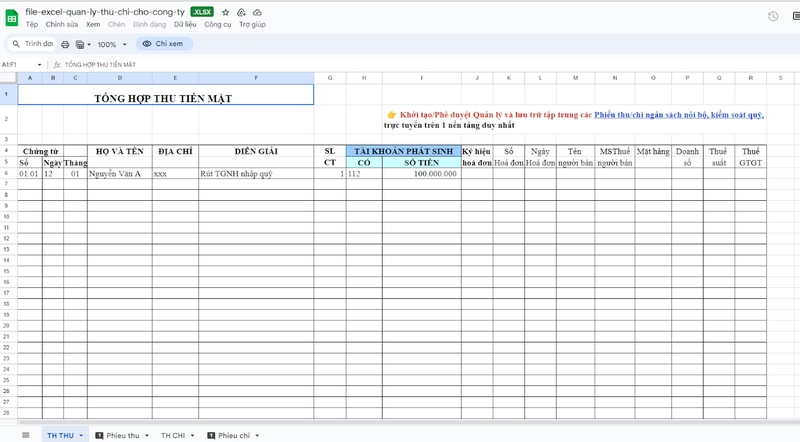Open the Trợ giúp menu

tap(253, 24)
